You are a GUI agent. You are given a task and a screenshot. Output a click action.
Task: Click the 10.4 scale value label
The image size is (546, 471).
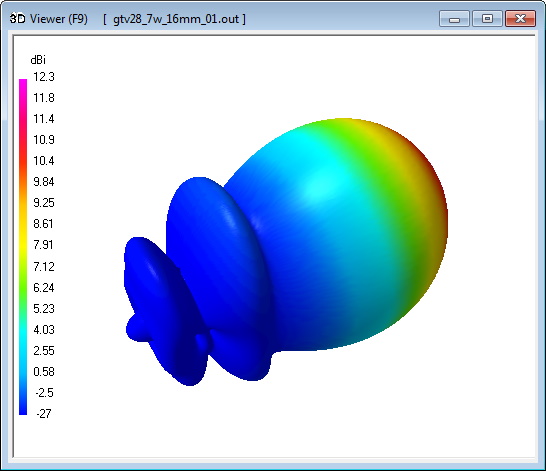[44, 160]
